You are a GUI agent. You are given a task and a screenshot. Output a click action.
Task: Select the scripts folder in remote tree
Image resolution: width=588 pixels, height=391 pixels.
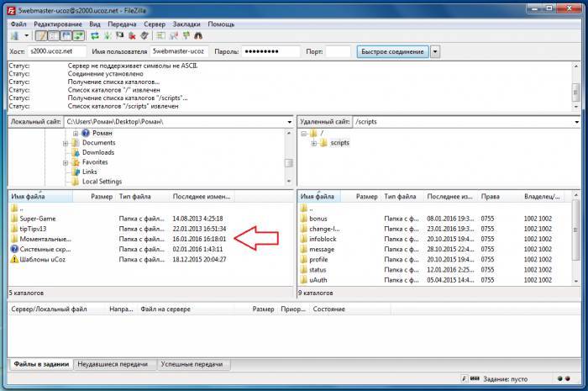coord(339,143)
